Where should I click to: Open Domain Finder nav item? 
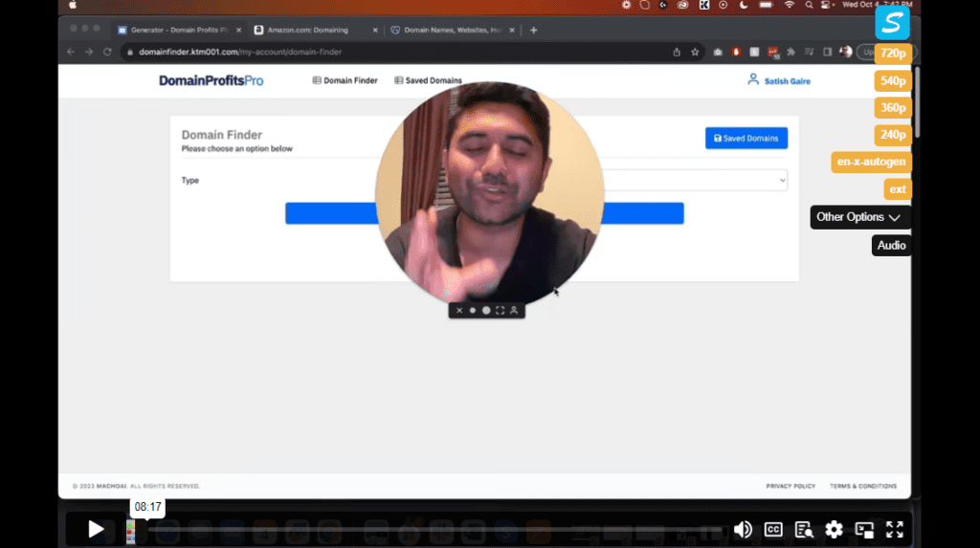tap(345, 80)
